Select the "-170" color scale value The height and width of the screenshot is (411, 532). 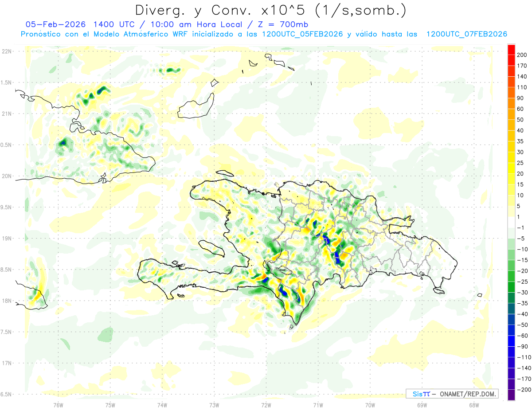coord(524,379)
